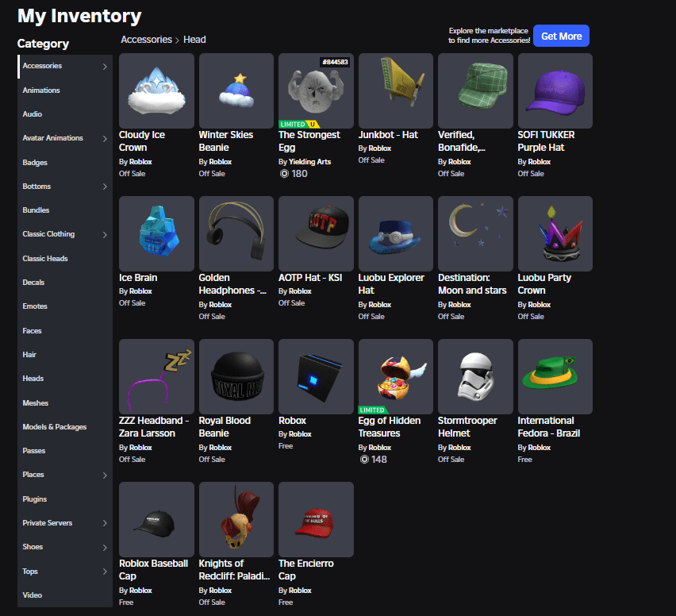676x616 pixels.
Task: Open the Royal Blood Beanie thumbnail
Action: point(236,376)
